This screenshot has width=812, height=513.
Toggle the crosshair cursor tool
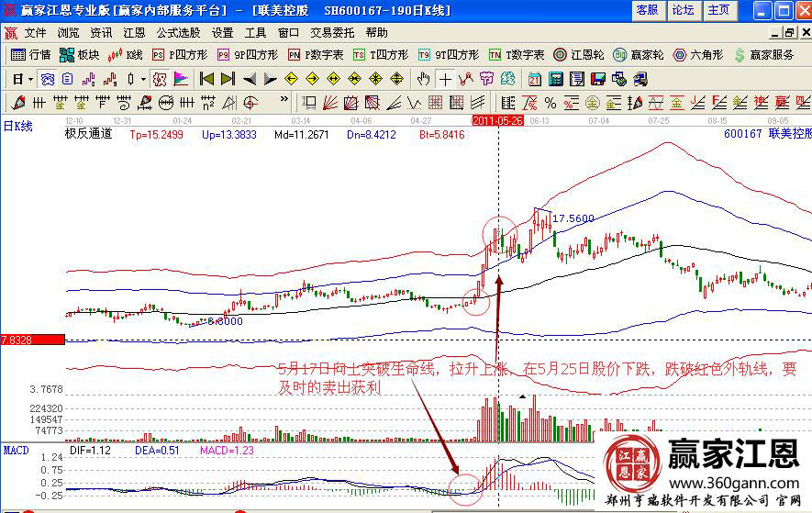(x=445, y=78)
